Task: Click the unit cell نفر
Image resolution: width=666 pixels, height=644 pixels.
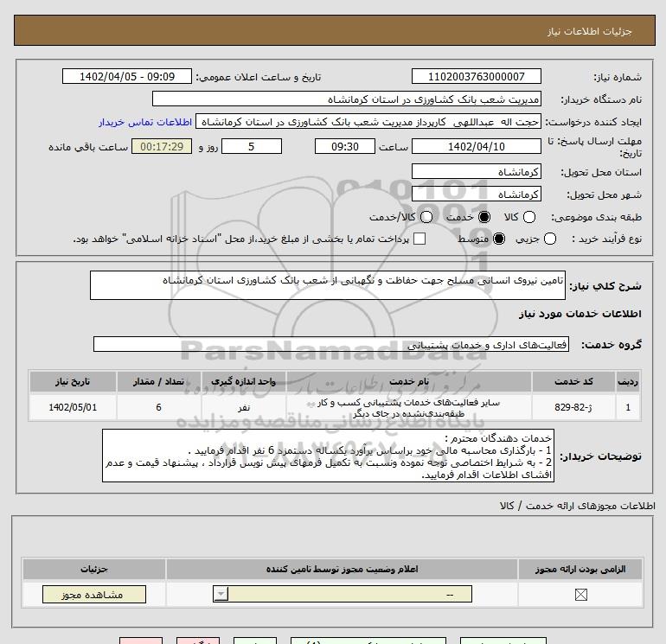Action: (x=243, y=407)
